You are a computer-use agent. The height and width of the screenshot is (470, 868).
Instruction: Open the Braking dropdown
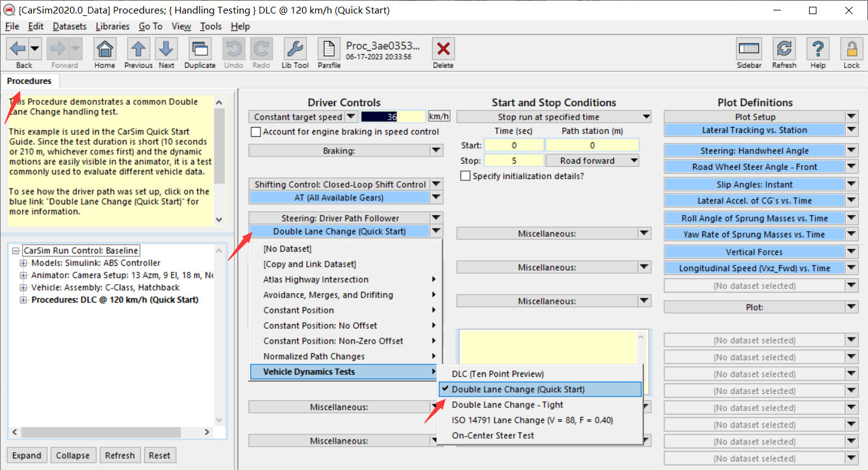pyautogui.click(x=436, y=150)
